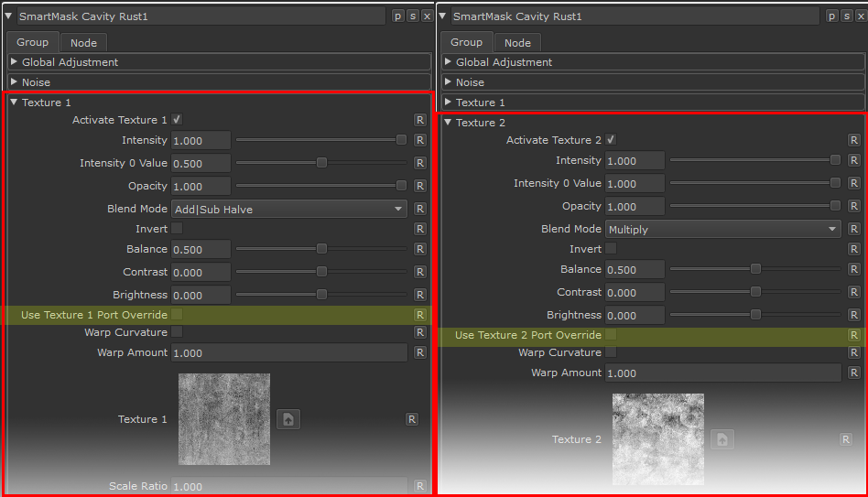Select Group tab in the Texture 1 panel
The width and height of the screenshot is (868, 497).
point(33,42)
